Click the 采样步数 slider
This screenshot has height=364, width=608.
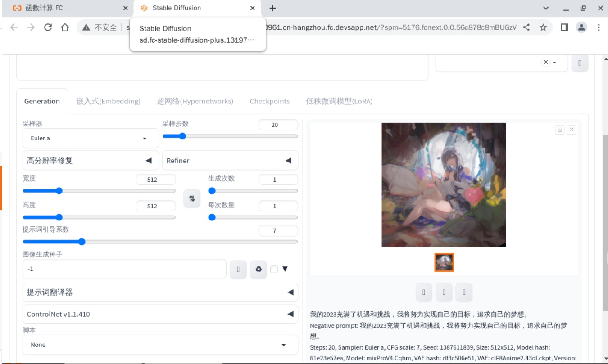[230, 136]
